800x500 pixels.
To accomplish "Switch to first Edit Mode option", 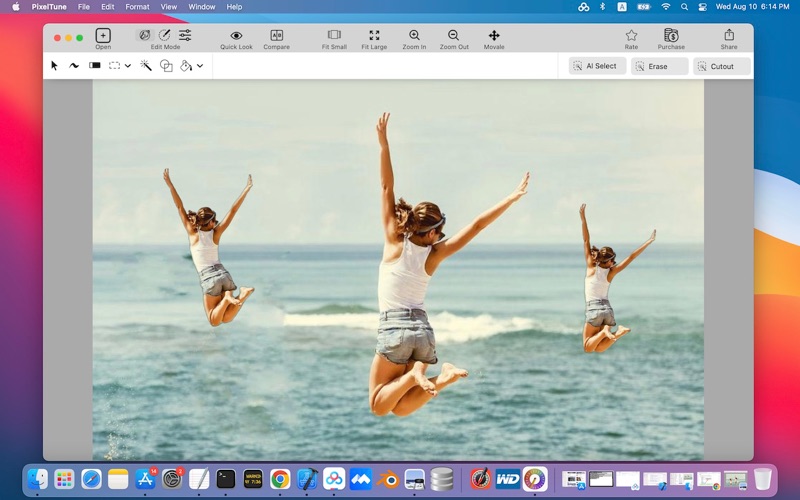I will (x=144, y=35).
